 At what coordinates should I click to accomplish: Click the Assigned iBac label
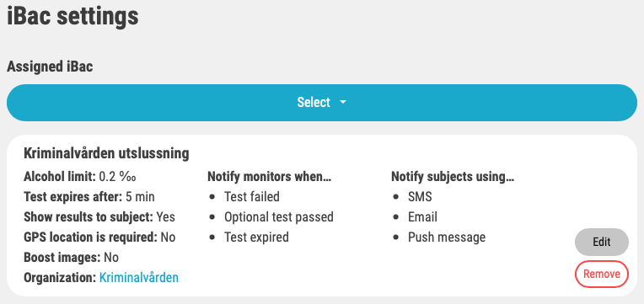pos(50,67)
